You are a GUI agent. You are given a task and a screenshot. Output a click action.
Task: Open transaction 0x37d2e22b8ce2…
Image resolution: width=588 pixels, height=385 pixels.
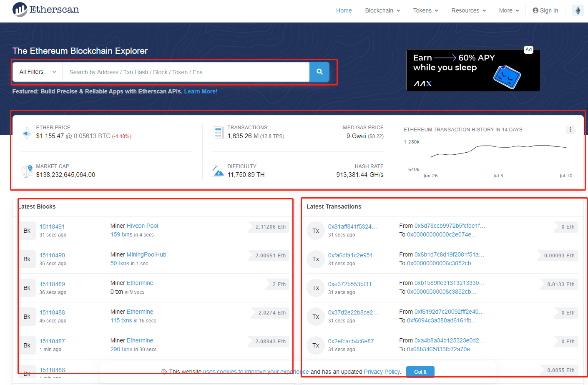353,312
